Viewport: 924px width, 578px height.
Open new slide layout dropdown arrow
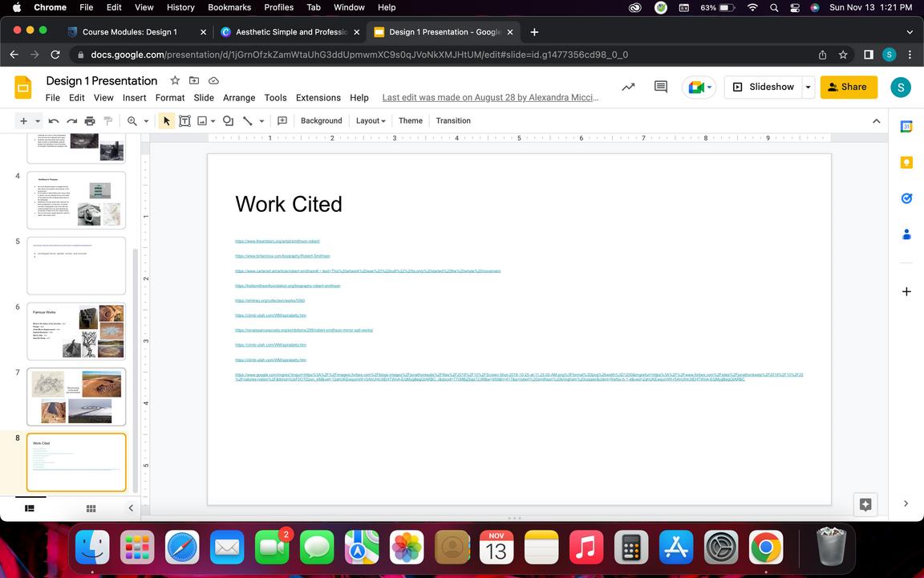pos(38,121)
